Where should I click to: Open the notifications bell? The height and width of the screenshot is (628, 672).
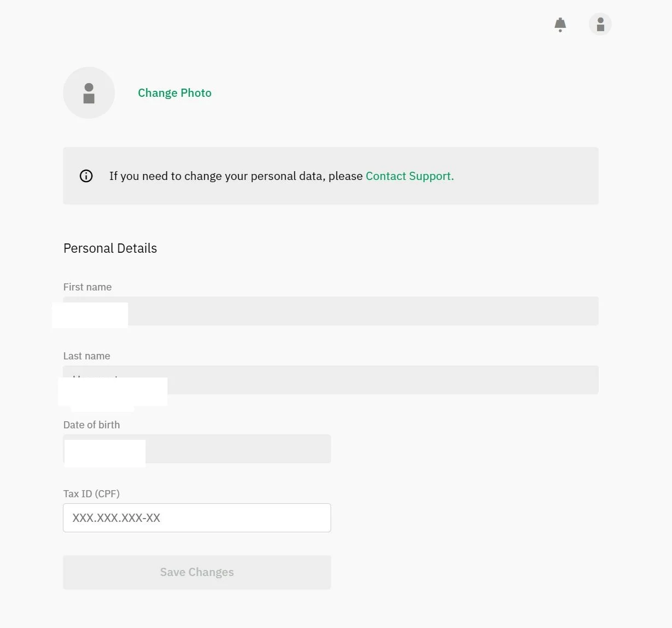pos(560,25)
